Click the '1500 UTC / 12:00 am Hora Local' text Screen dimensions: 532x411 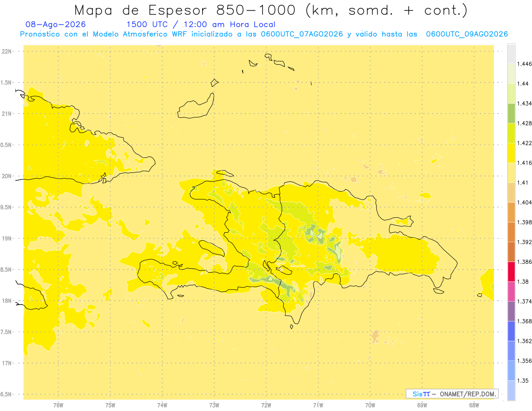pyautogui.click(x=201, y=24)
